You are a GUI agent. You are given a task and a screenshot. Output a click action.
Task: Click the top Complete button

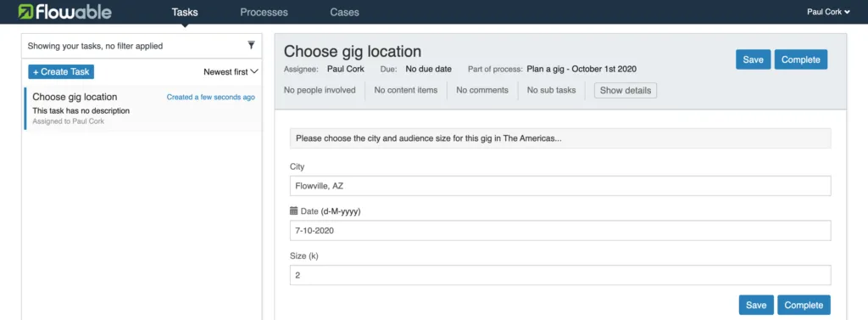click(800, 59)
